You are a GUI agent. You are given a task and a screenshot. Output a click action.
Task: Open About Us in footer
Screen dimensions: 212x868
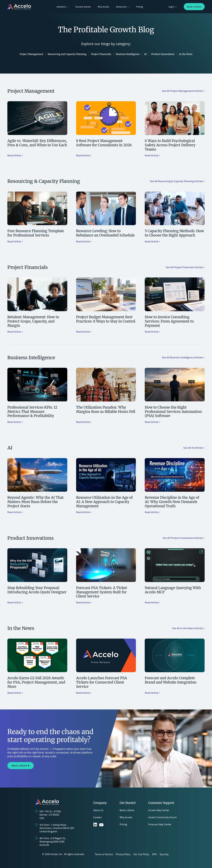pyautogui.click(x=98, y=810)
